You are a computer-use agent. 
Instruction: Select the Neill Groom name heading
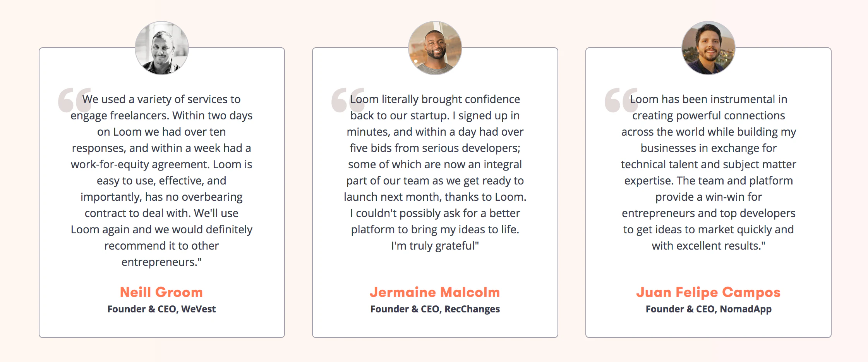[161, 292]
